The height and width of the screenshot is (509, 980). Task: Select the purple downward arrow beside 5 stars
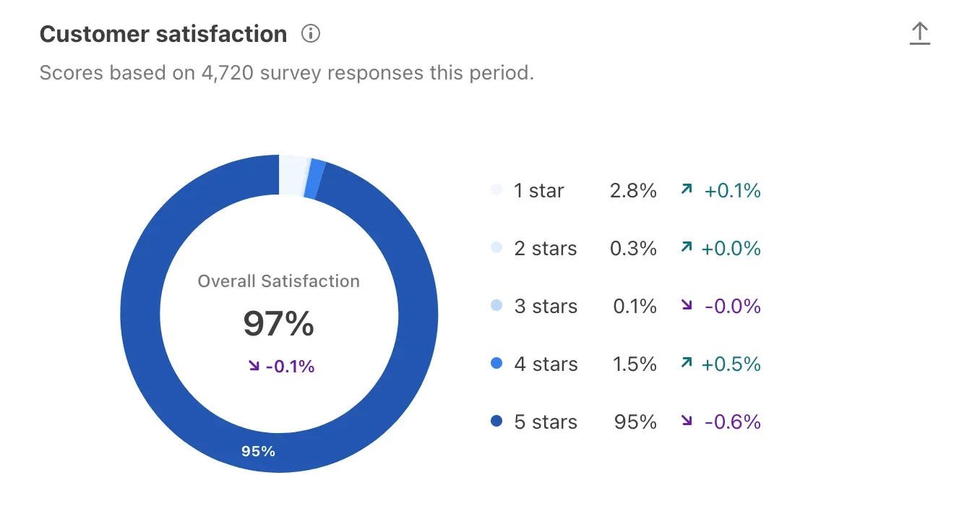[687, 422]
